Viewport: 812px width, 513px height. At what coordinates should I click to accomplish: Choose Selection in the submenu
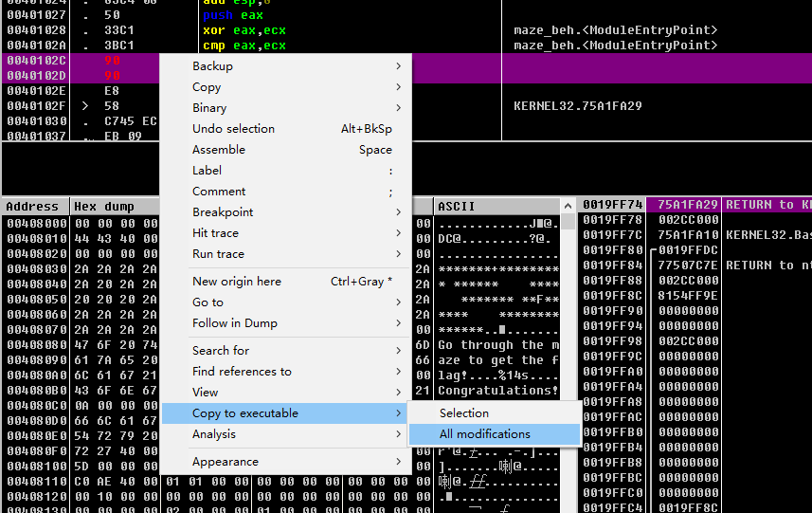[x=463, y=413]
